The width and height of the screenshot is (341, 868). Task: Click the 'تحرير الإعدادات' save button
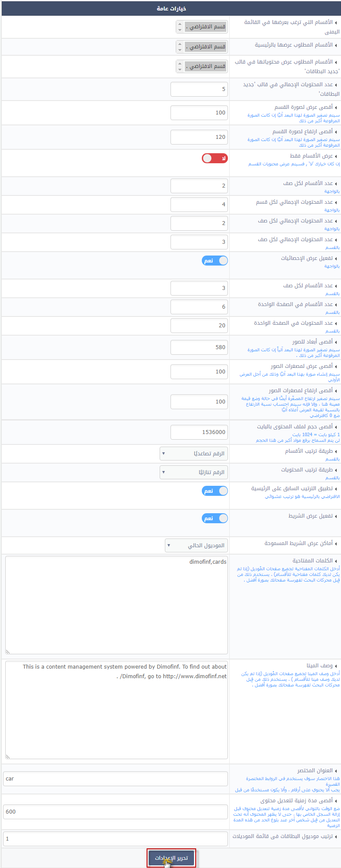tap(171, 858)
